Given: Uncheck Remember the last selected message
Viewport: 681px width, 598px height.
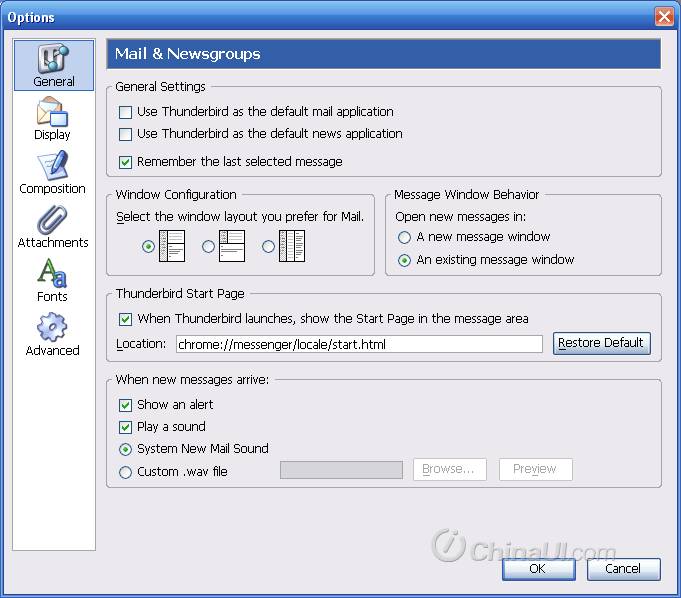Looking at the screenshot, I should [126, 162].
